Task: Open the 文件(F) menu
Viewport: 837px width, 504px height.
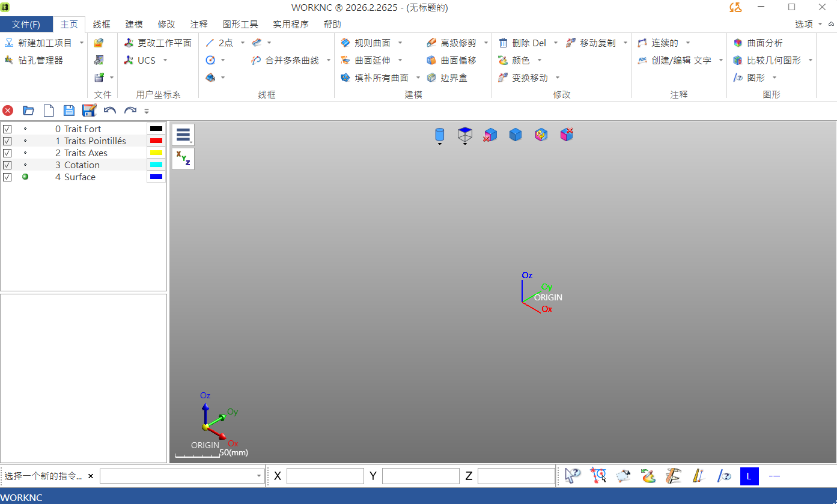Action: [26, 25]
